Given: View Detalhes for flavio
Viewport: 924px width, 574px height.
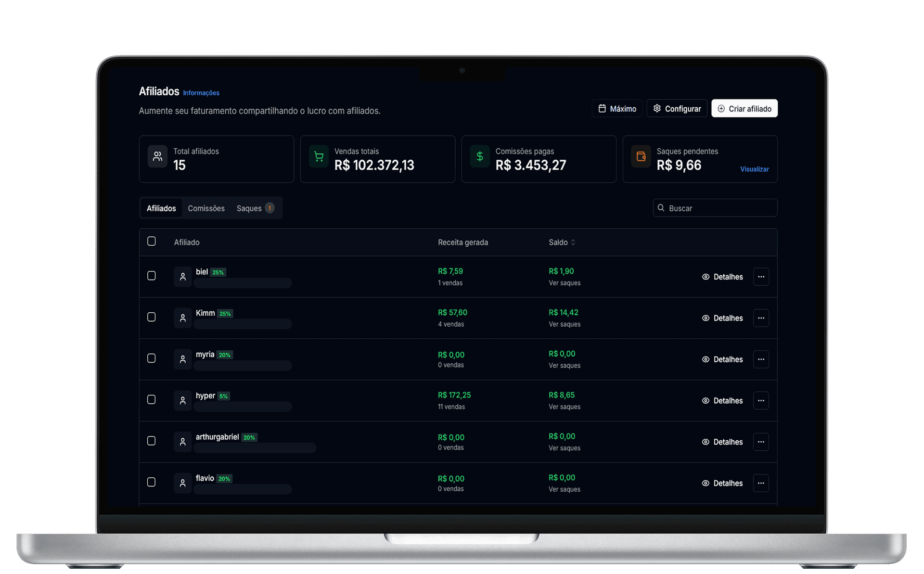Looking at the screenshot, I should click(722, 483).
